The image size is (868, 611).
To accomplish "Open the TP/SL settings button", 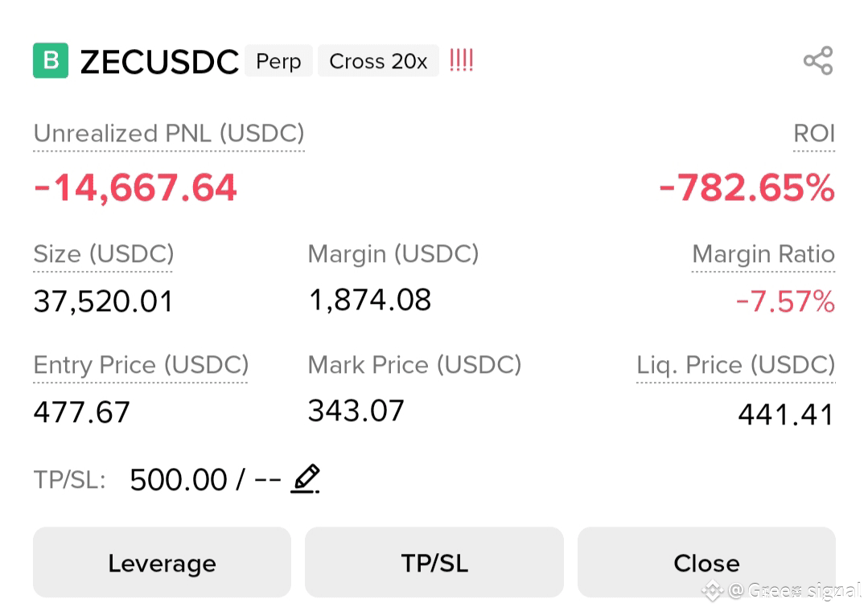I will [434, 562].
